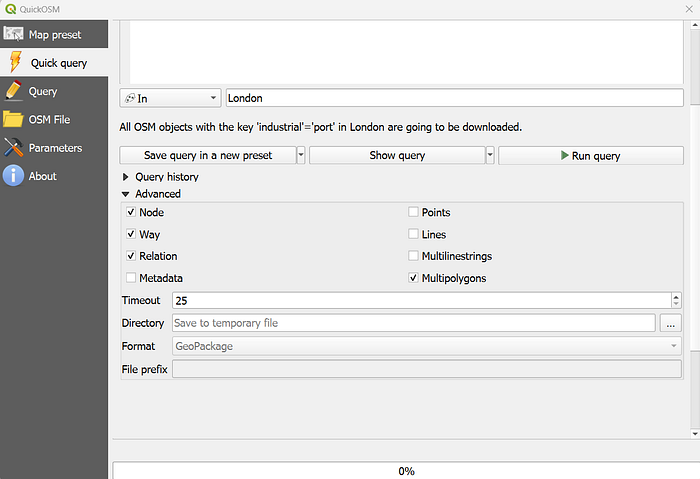Go to the OSM File tab

pyautogui.click(x=54, y=120)
